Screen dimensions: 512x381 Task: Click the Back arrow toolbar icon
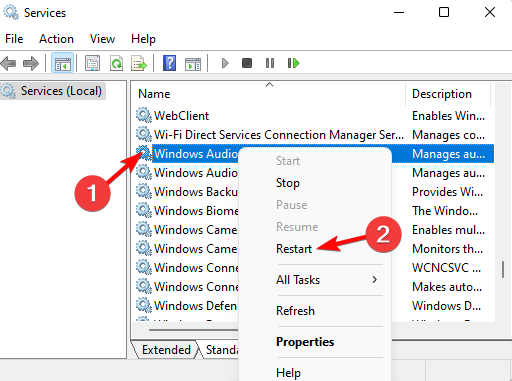click(x=9, y=63)
